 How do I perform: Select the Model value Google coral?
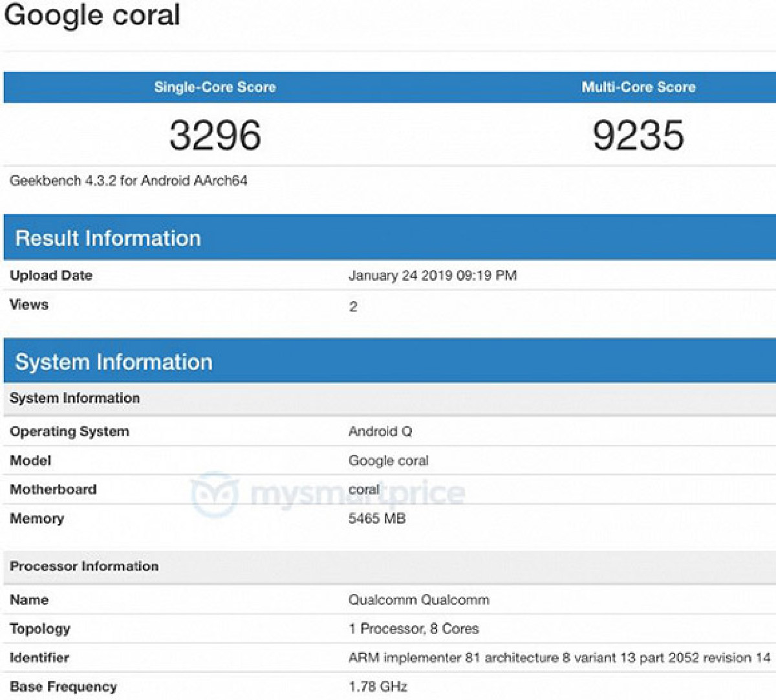(x=389, y=460)
